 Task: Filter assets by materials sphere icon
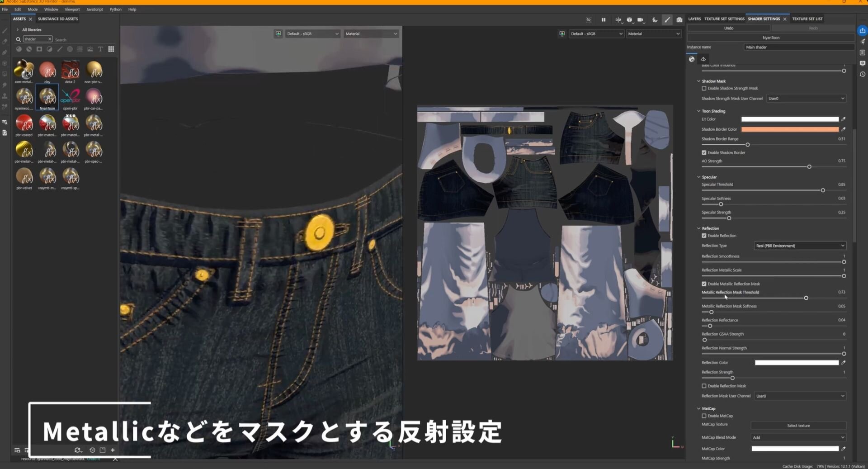pos(19,49)
